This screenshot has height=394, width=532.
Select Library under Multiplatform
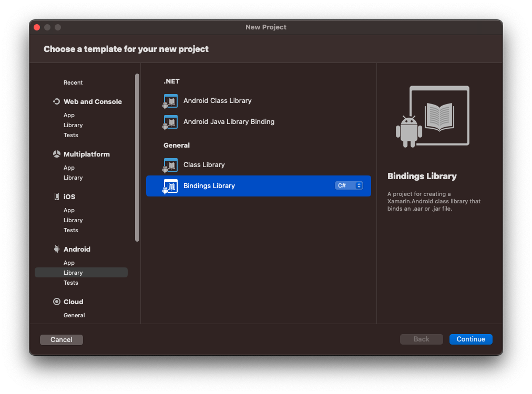pyautogui.click(x=73, y=178)
